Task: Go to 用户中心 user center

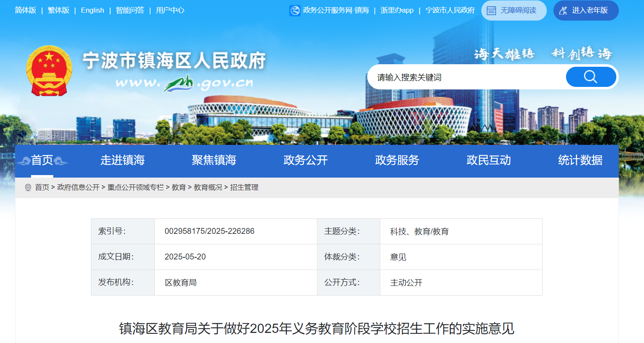Action: tap(170, 10)
